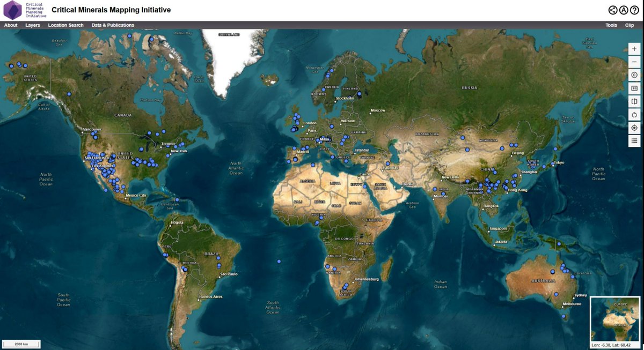Screen dimensions: 644x350
Task: Click the 'Sao Paulo' city label
Action: [229, 274]
